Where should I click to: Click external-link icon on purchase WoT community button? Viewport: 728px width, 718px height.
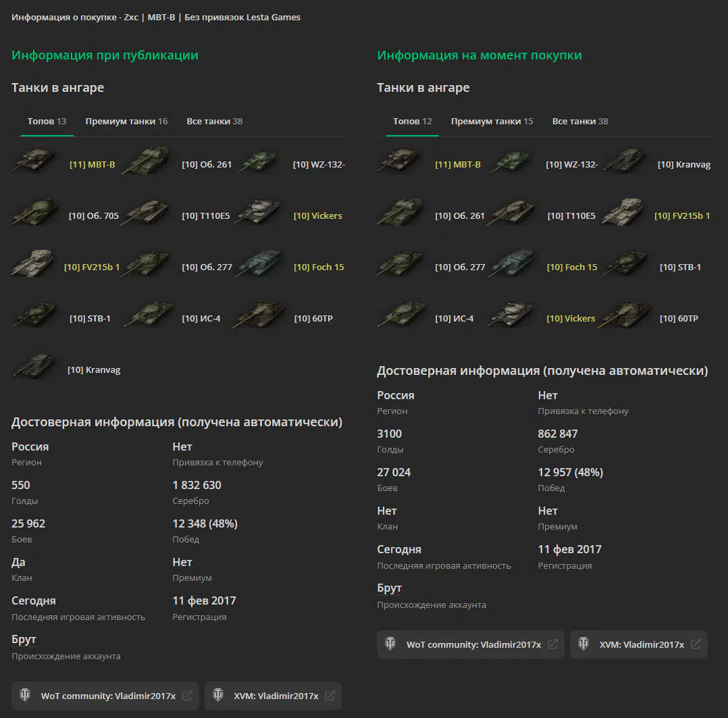[553, 644]
